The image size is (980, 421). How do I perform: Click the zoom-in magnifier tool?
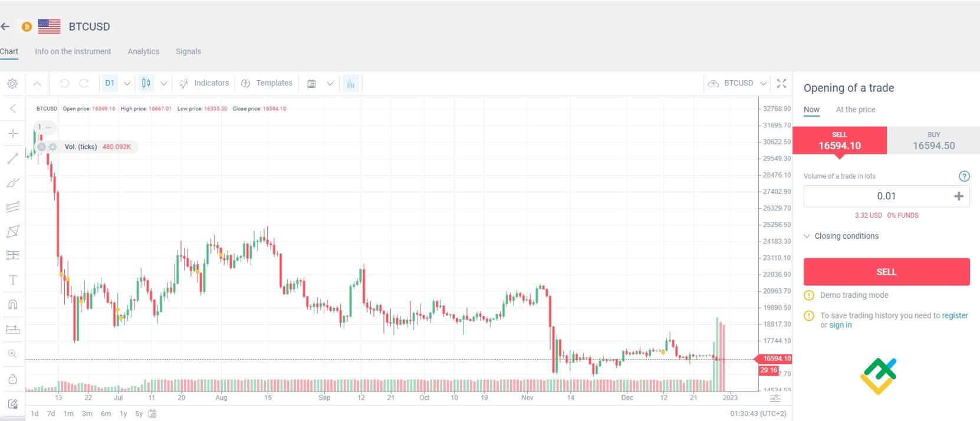12,354
